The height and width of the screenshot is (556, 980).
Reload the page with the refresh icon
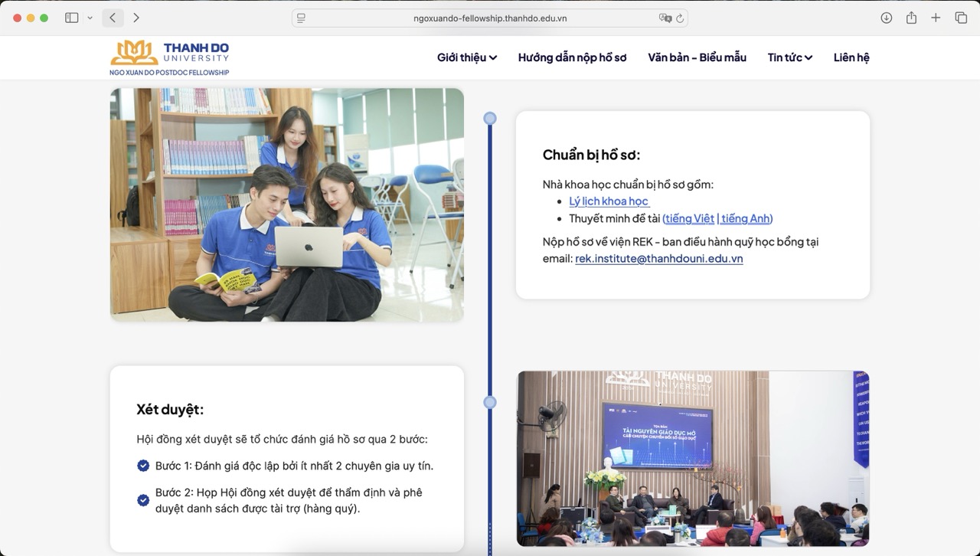click(x=680, y=18)
